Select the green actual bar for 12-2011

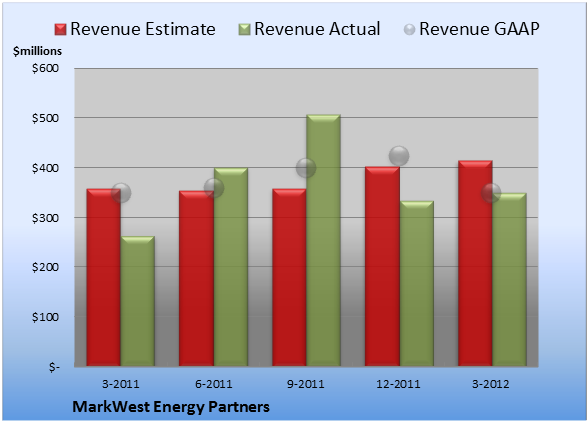417,284
